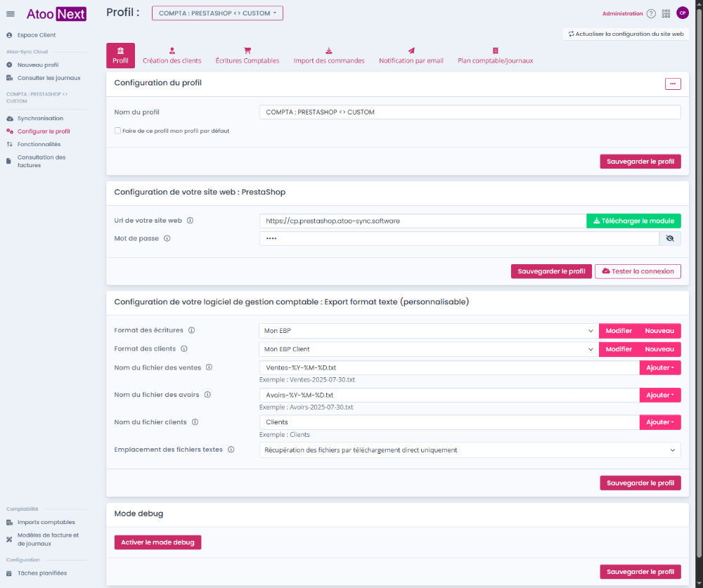Image resolution: width=703 pixels, height=588 pixels.
Task: Open Ajouter dropdown for fichier clients
Action: [x=660, y=422]
